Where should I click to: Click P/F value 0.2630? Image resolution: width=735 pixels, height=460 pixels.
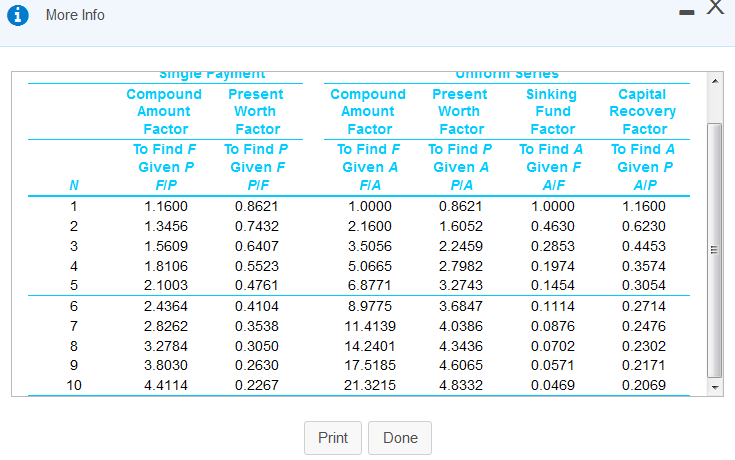click(257, 365)
